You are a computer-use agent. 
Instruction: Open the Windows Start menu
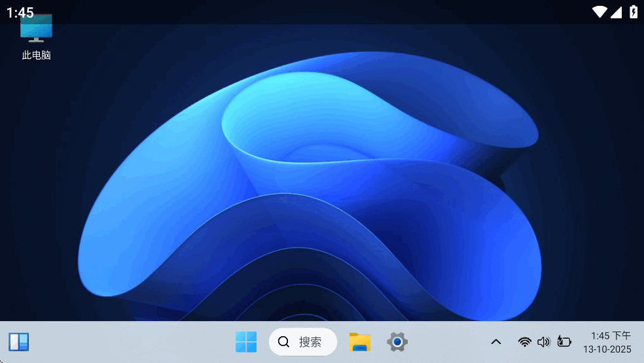tap(246, 342)
